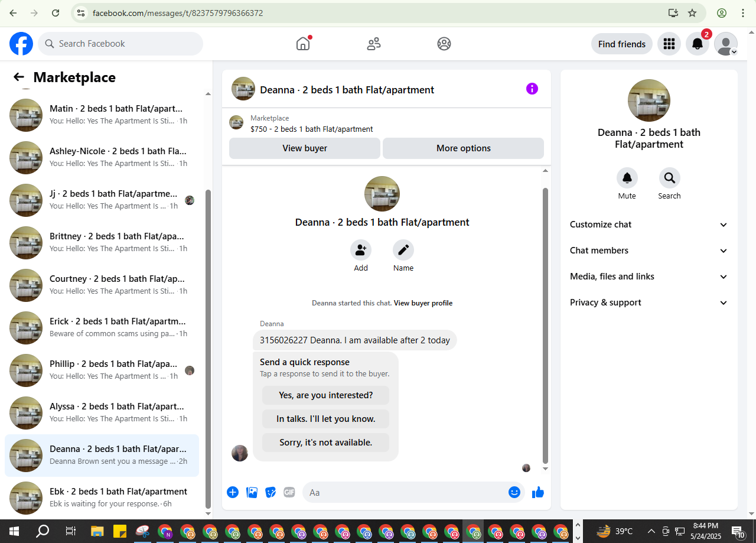The width and height of the screenshot is (756, 543).
Task: Open File Explorer from the taskbar
Action: [97, 531]
